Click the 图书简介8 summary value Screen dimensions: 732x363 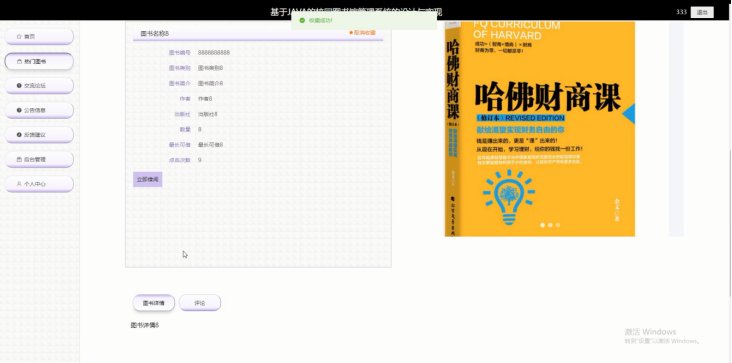pyautogui.click(x=211, y=84)
